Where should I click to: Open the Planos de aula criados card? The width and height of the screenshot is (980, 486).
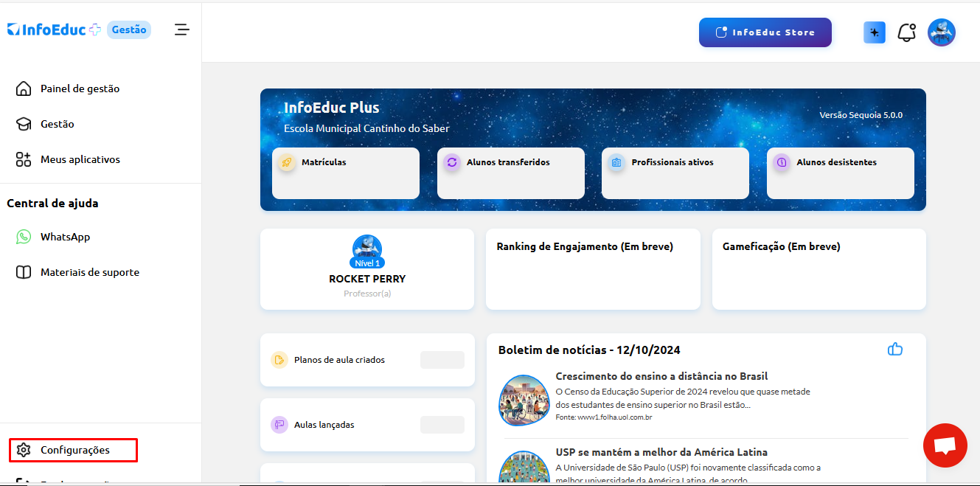tap(367, 360)
